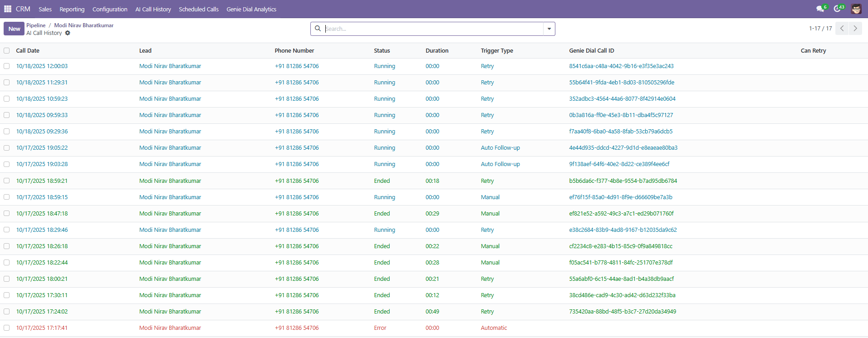This screenshot has width=868, height=338.
Task: Click duration 00:22 cell
Action: 432,246
